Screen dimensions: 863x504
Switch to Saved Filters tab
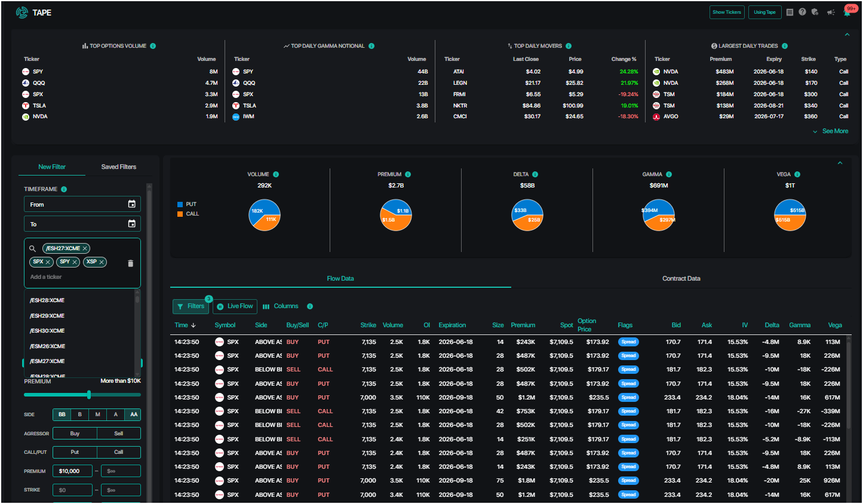119,167
